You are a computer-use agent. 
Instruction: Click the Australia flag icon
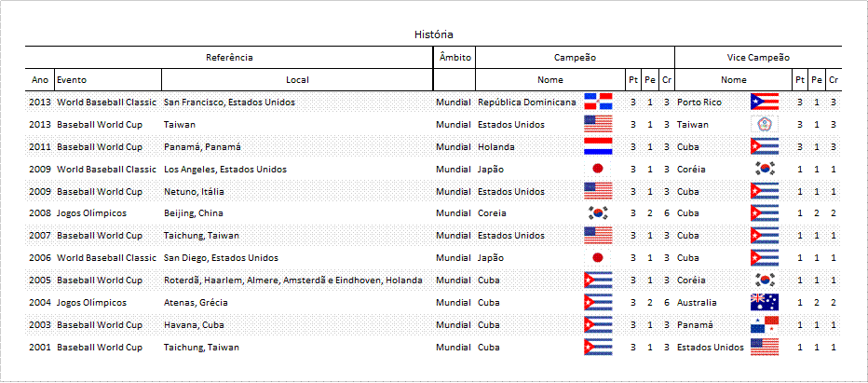click(x=765, y=302)
